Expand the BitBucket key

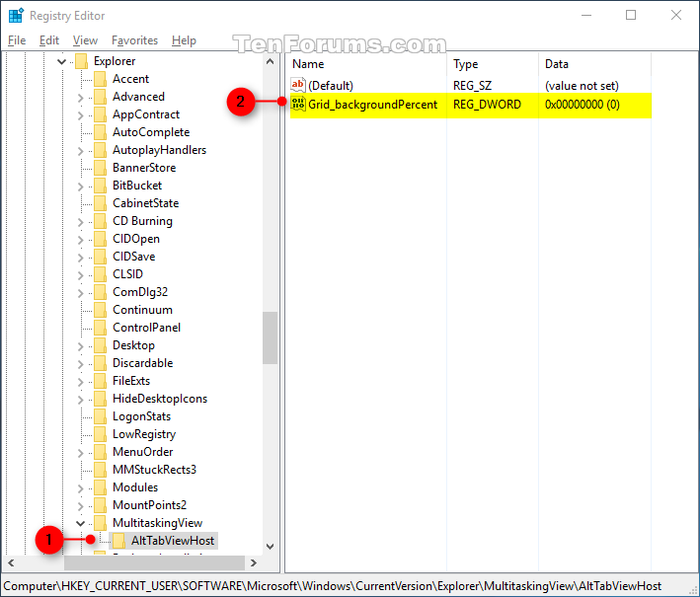point(80,187)
